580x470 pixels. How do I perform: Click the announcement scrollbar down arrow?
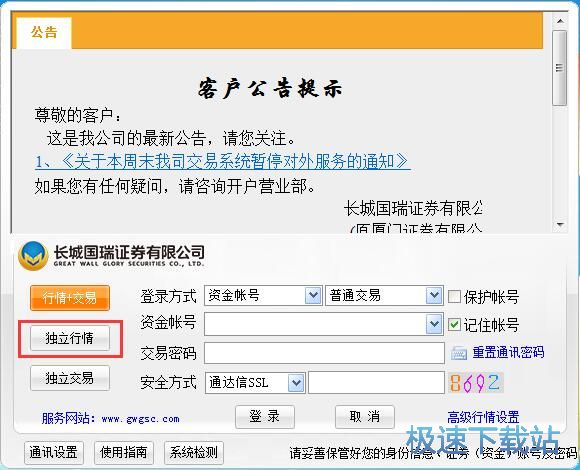[560, 224]
